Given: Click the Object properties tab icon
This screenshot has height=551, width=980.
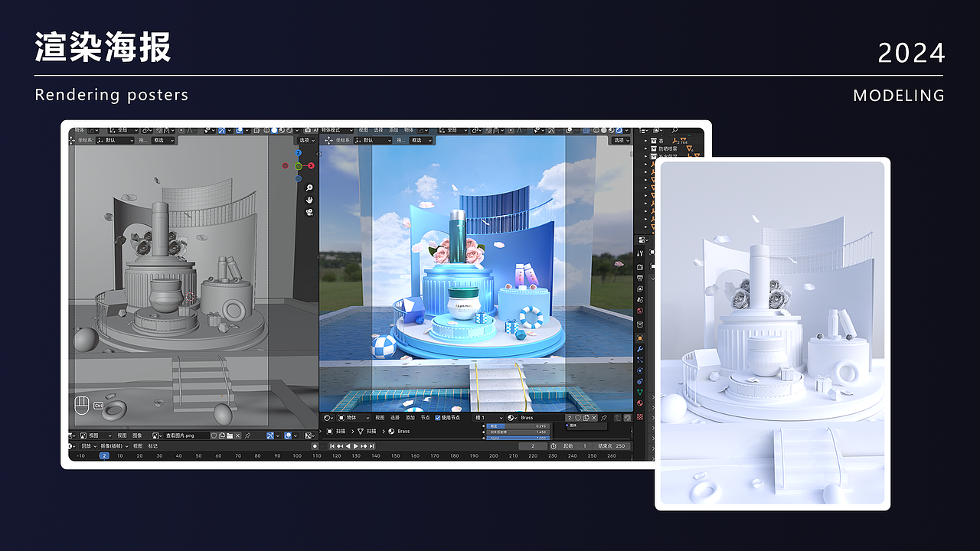Looking at the screenshot, I should click(x=640, y=337).
